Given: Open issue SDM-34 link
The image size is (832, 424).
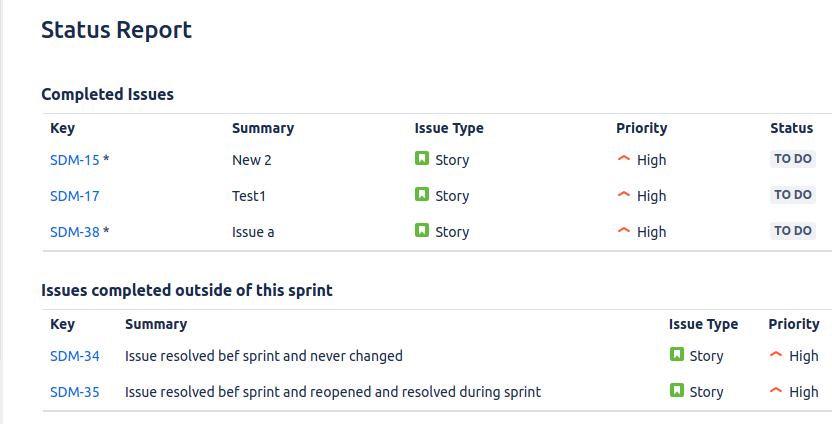Looking at the screenshot, I should click(74, 356).
